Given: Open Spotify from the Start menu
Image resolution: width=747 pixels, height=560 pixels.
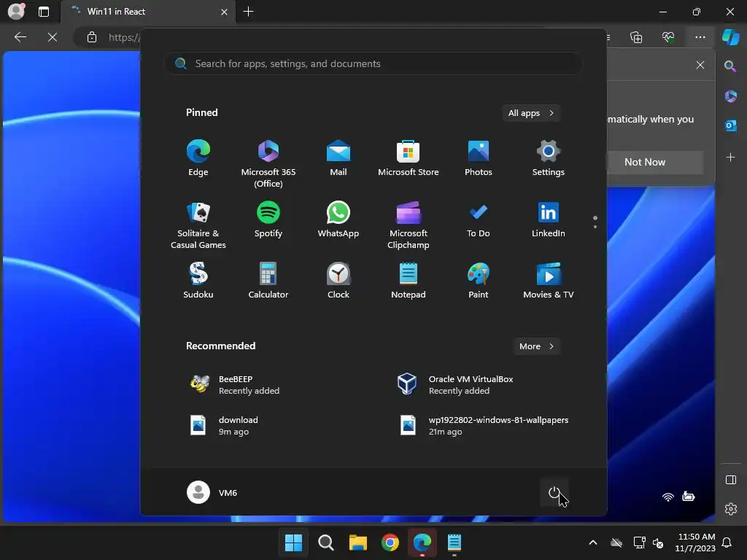Looking at the screenshot, I should coord(268,219).
